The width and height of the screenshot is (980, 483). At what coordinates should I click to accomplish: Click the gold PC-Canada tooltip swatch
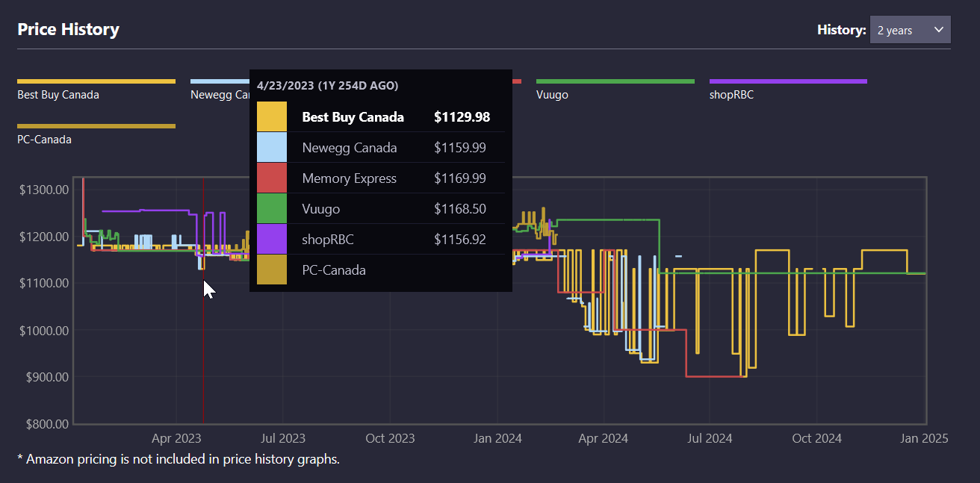coord(271,270)
